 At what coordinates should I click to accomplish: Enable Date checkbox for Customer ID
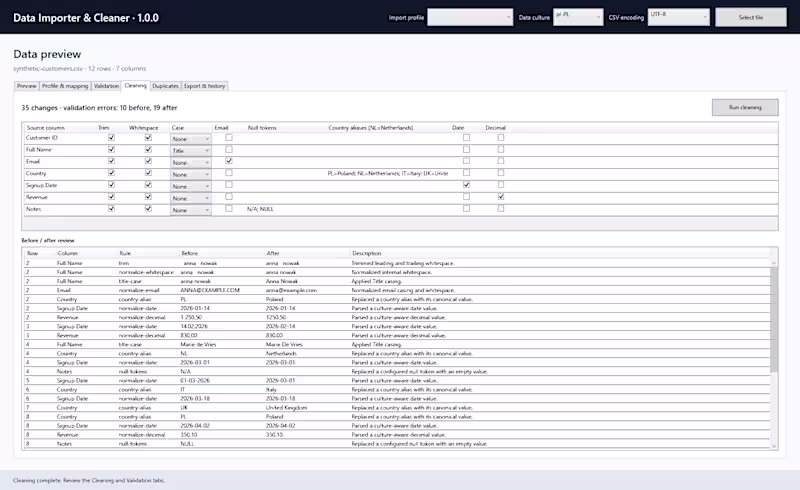[466, 137]
